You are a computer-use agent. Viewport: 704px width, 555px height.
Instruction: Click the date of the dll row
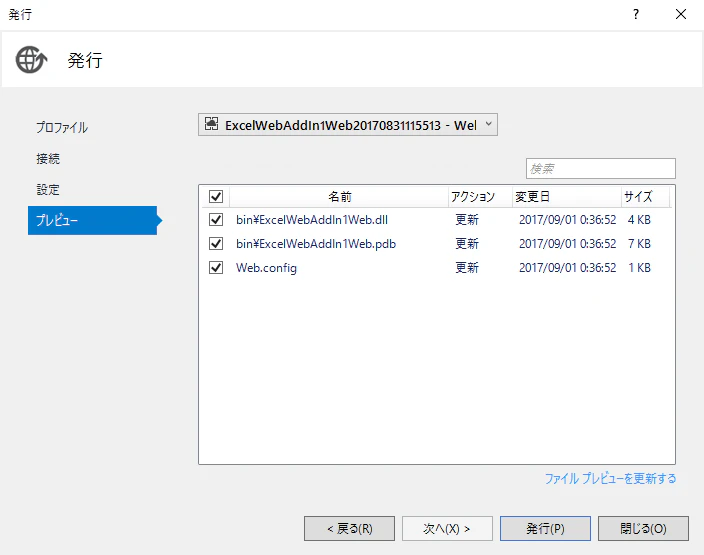pyautogui.click(x=568, y=220)
